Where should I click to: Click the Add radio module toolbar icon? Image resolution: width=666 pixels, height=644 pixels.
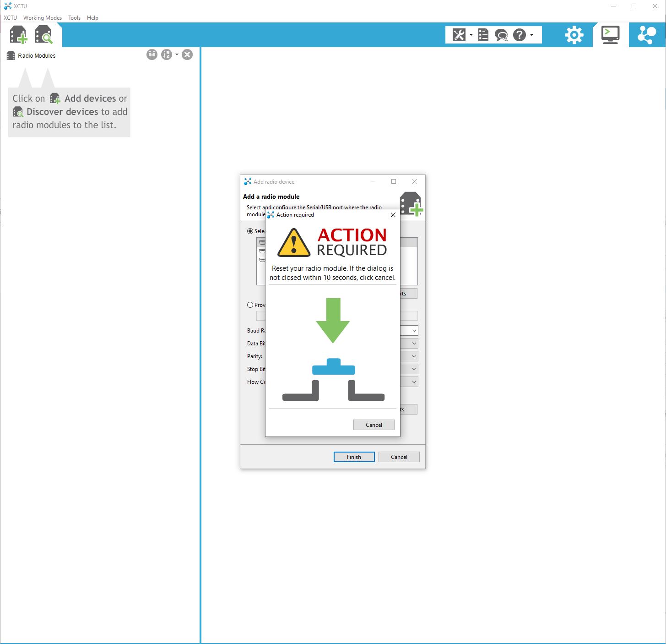(x=19, y=35)
